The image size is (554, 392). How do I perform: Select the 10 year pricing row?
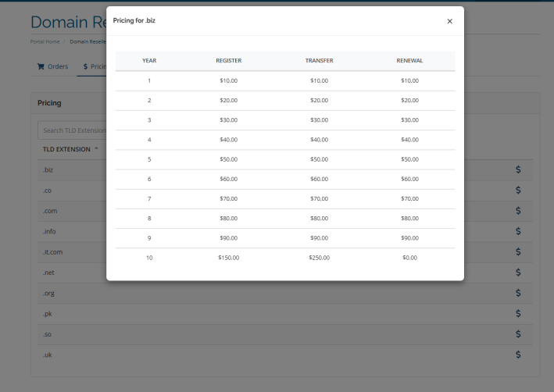coord(284,257)
